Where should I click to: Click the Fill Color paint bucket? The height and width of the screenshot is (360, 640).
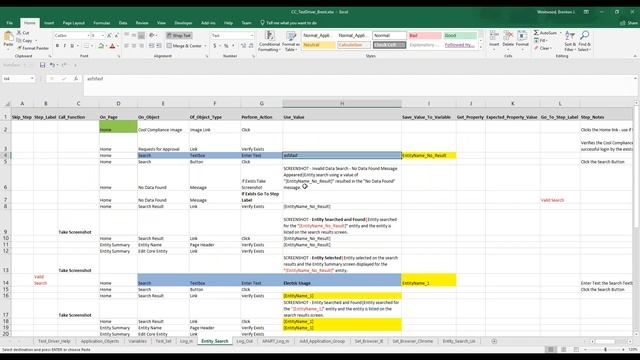click(101, 46)
